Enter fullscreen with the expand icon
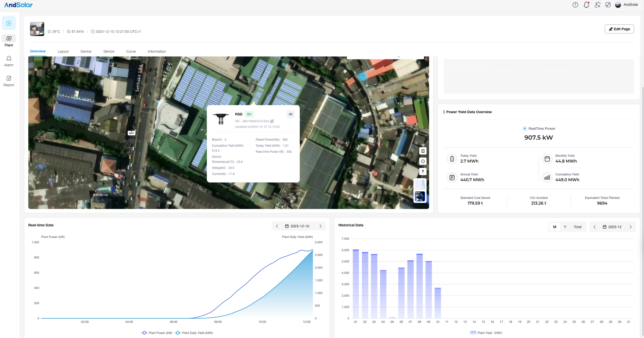The width and height of the screenshot is (644, 338). point(608,5)
